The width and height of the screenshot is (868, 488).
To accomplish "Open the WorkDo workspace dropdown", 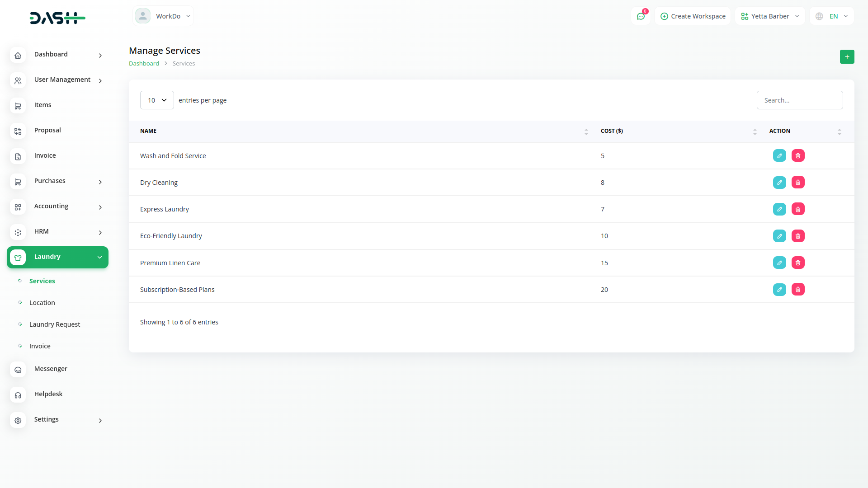I will click(163, 16).
